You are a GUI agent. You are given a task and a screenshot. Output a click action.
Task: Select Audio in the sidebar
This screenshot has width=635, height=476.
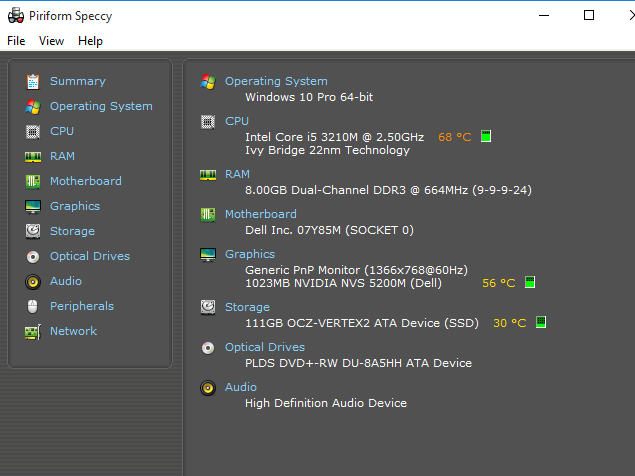pos(66,281)
